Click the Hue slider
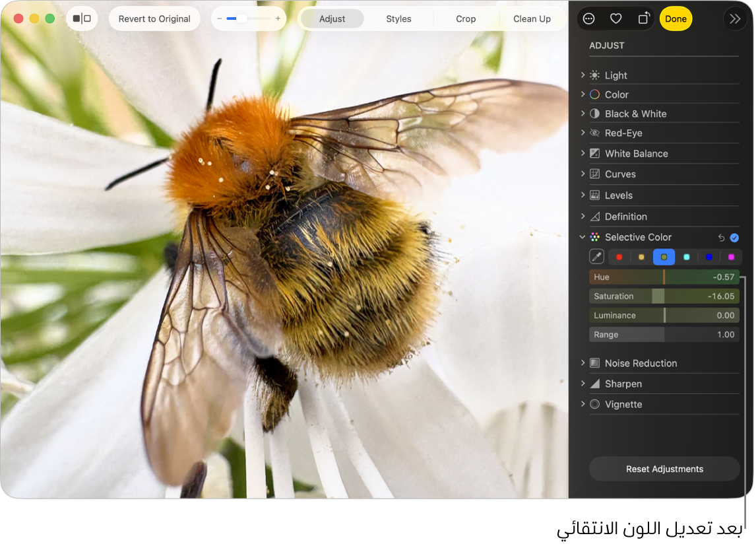The image size is (756, 548). (666, 278)
